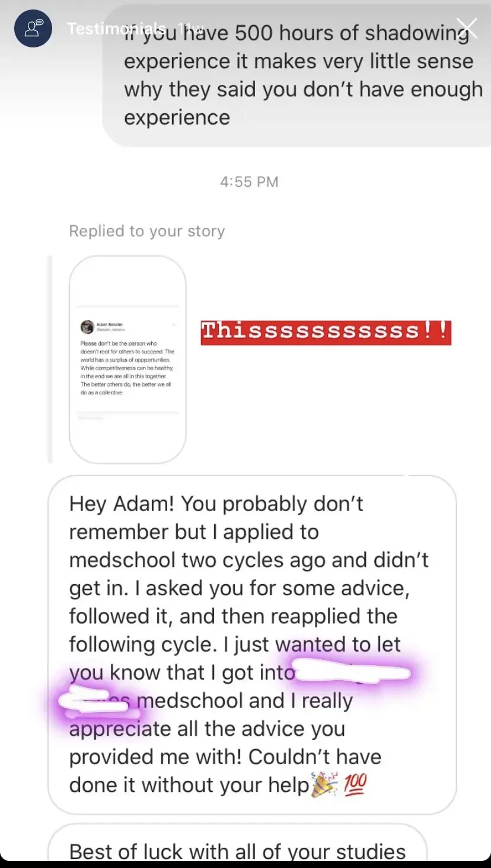
Task: Tap the Testimonials highlight title
Action: click(x=116, y=28)
